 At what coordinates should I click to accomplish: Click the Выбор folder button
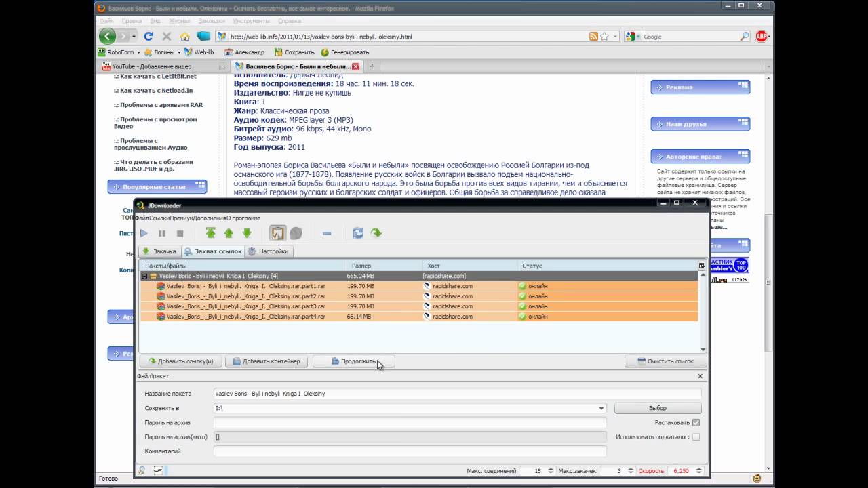click(658, 408)
